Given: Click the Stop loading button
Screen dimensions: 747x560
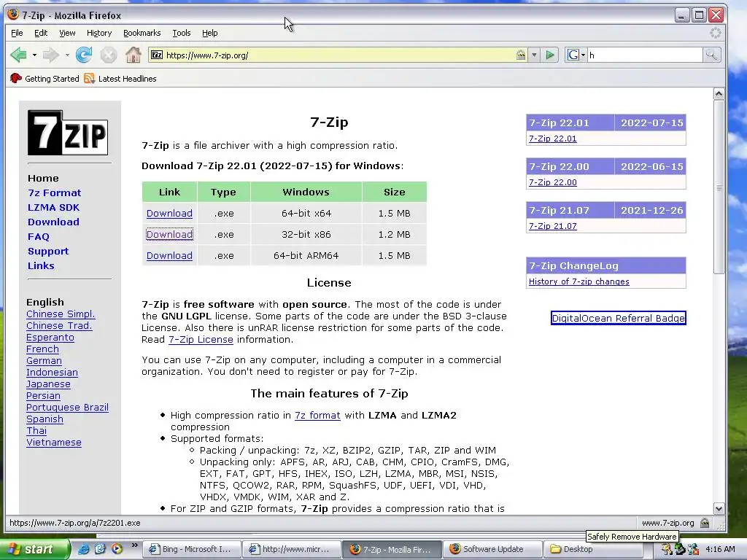Looking at the screenshot, I should click(109, 55).
